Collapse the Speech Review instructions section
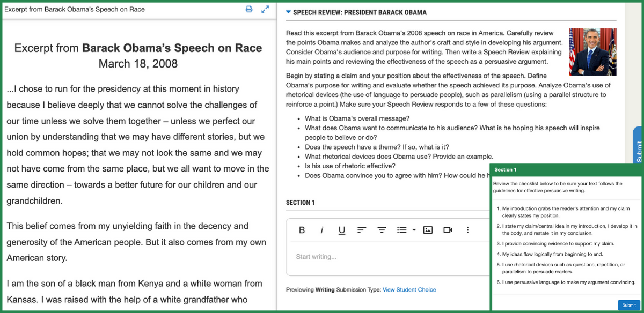This screenshot has width=644, height=313. (289, 12)
